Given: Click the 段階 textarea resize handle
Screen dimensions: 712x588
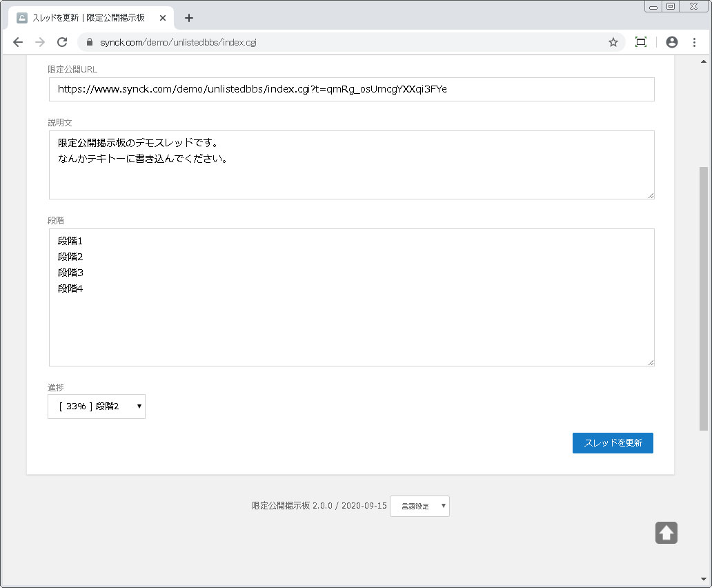Looking at the screenshot, I should click(x=651, y=362).
